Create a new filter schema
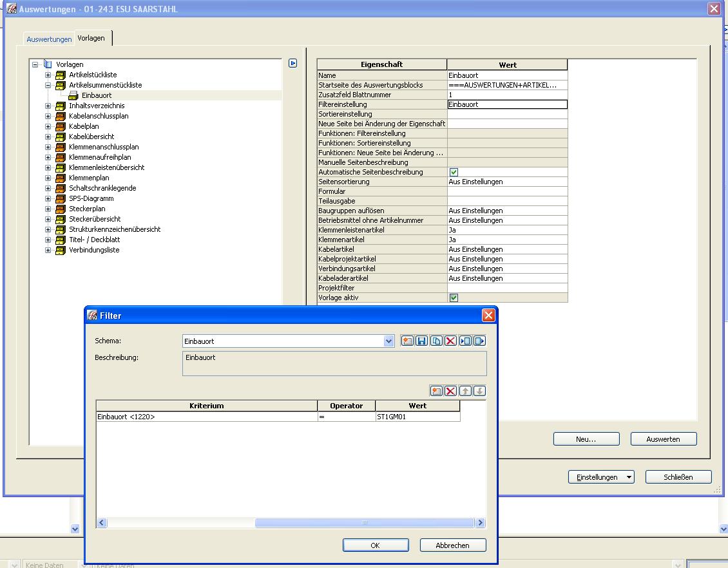The image size is (728, 568). tap(407, 341)
